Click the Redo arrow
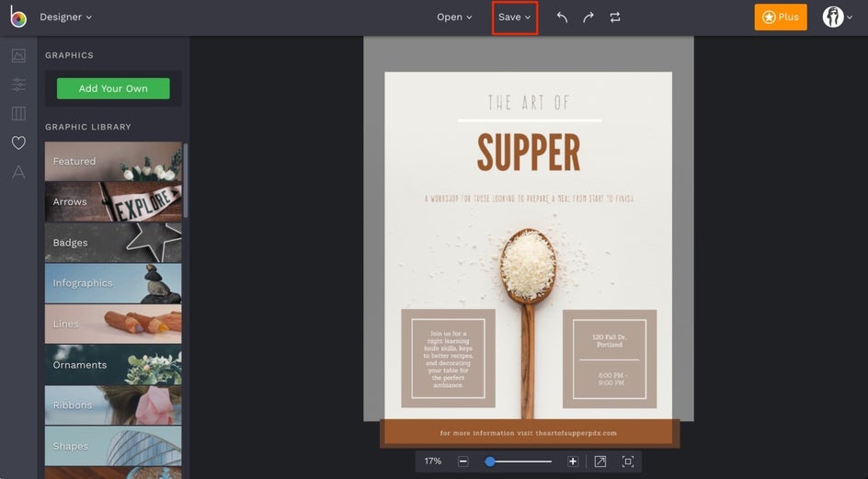 (588, 17)
